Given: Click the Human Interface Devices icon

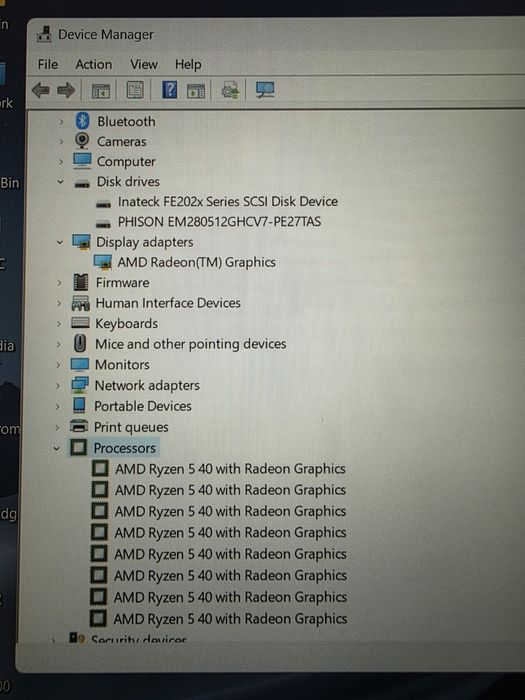Looking at the screenshot, I should tap(80, 303).
